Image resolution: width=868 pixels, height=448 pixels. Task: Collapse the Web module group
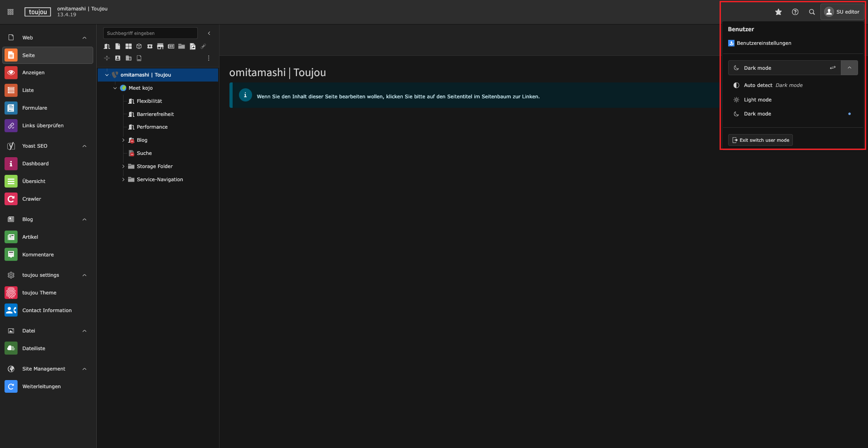pos(84,38)
